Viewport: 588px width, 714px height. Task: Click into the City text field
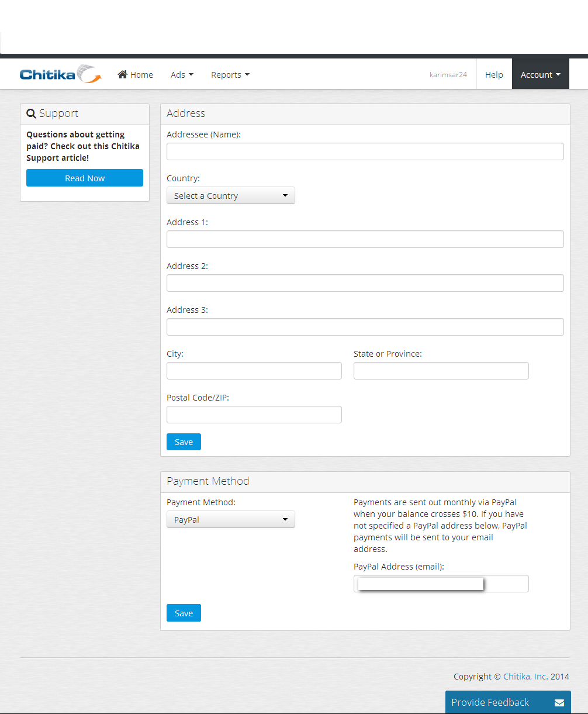click(254, 371)
